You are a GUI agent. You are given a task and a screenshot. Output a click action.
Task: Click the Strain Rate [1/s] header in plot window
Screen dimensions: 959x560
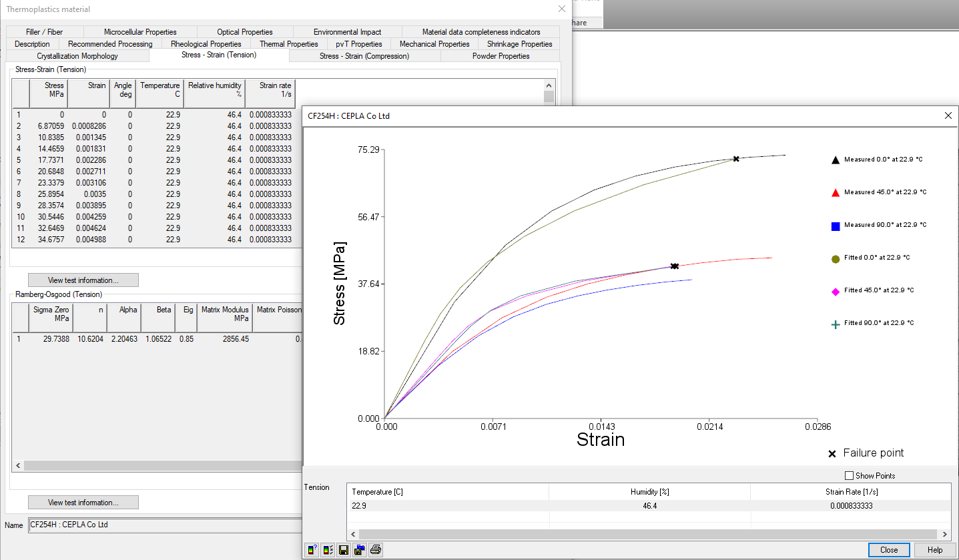[850, 492]
